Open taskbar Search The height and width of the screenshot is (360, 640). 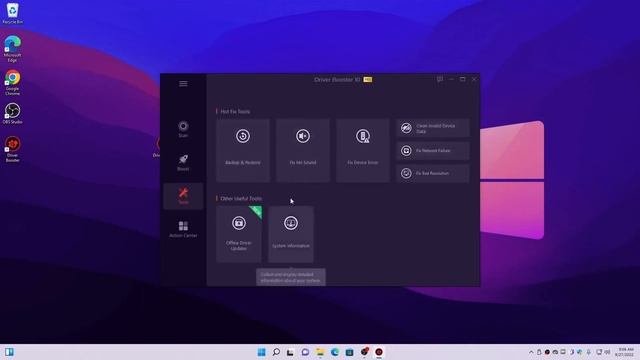pyautogui.click(x=276, y=352)
